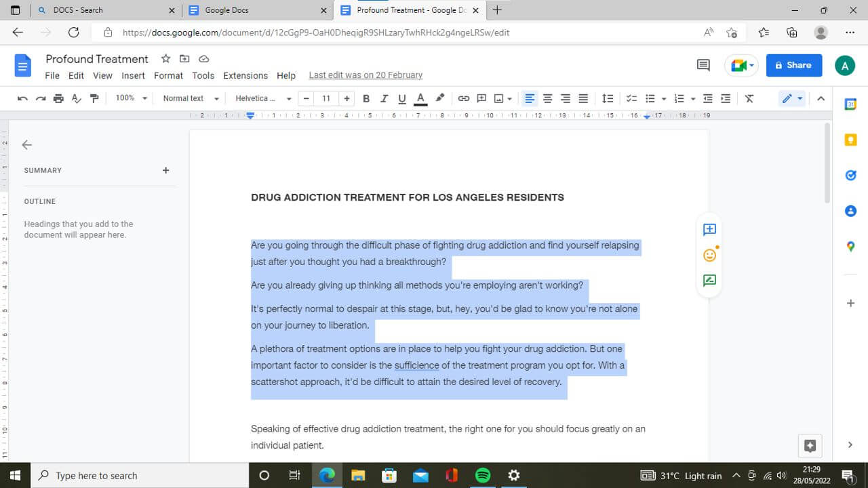Screen dimensions: 868x488
Task: Toggle bold formatting
Action: [x=366, y=98]
